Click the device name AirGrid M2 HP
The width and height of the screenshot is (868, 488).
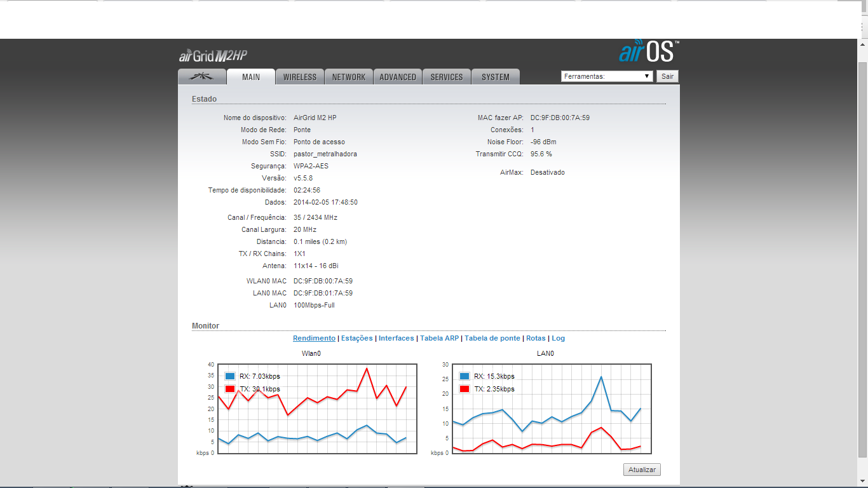(315, 118)
